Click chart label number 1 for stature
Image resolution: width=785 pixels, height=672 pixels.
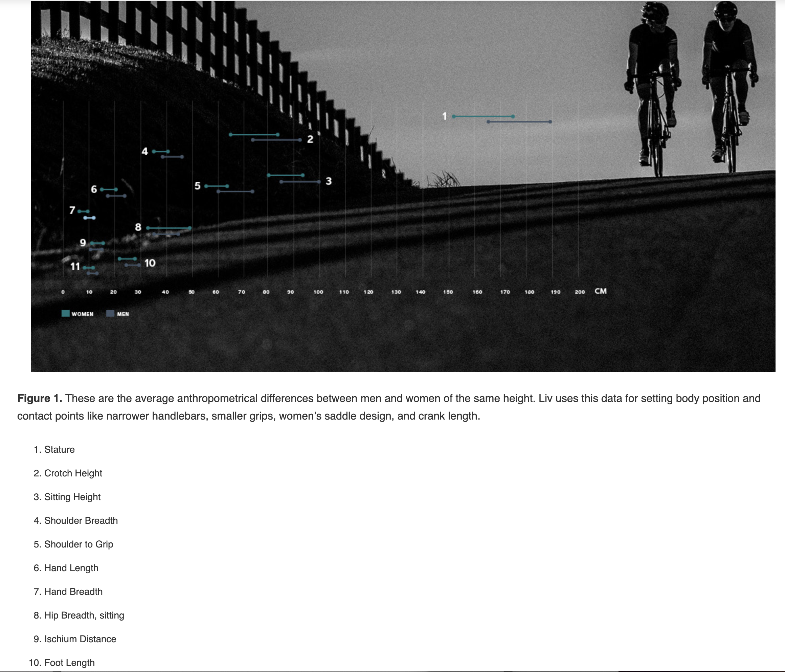444,116
